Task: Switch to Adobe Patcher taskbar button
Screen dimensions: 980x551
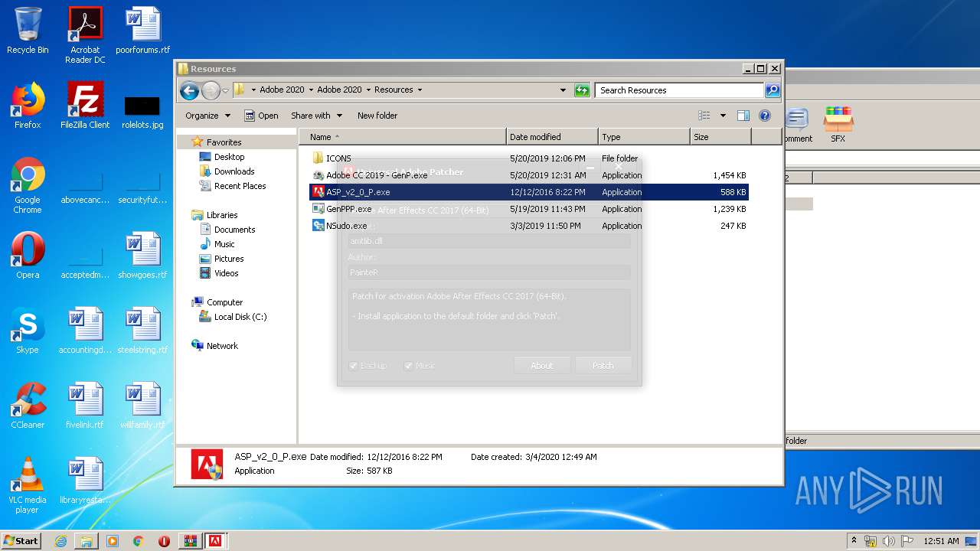Action: [x=216, y=541]
